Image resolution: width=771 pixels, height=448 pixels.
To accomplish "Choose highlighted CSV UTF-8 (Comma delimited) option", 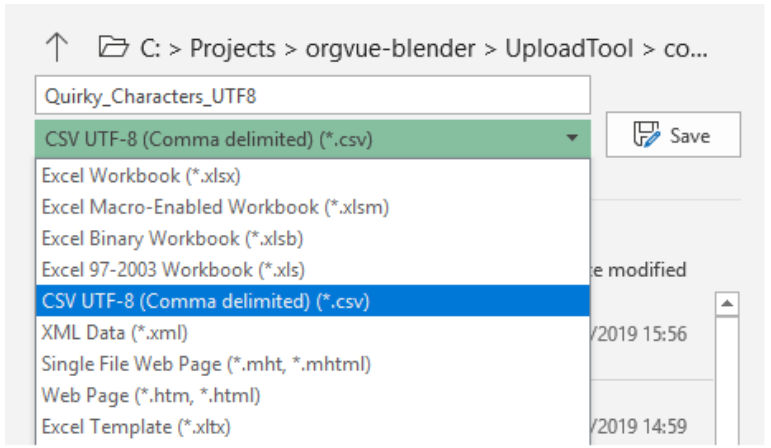I will coord(313,301).
